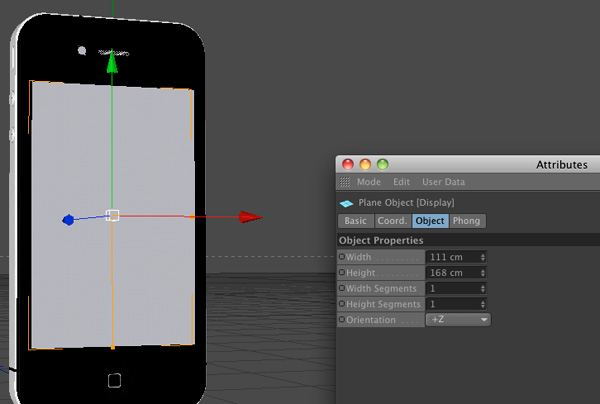Toggle the Orientation animation dot
The image size is (600, 404).
click(x=342, y=319)
